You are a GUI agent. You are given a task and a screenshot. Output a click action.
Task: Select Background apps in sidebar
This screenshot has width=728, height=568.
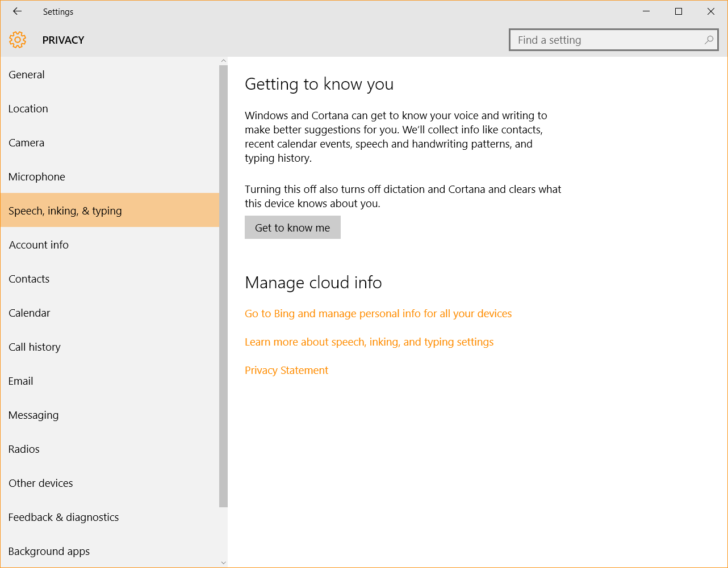[x=110, y=551]
